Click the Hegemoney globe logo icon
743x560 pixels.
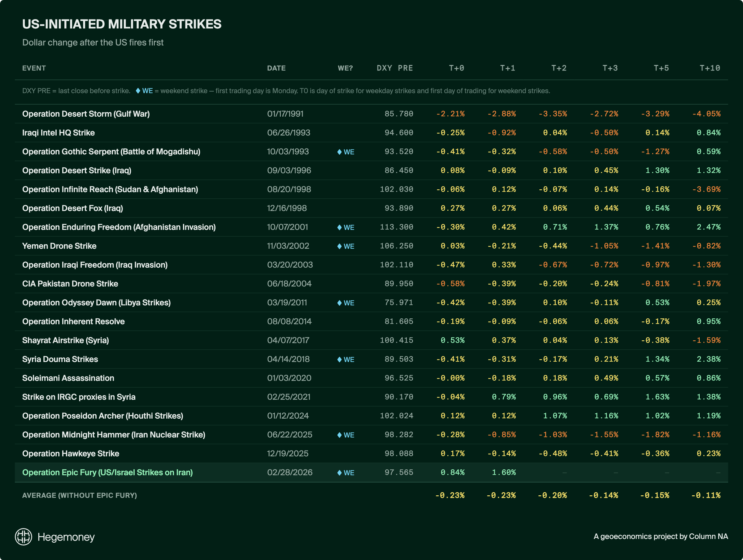point(24,536)
